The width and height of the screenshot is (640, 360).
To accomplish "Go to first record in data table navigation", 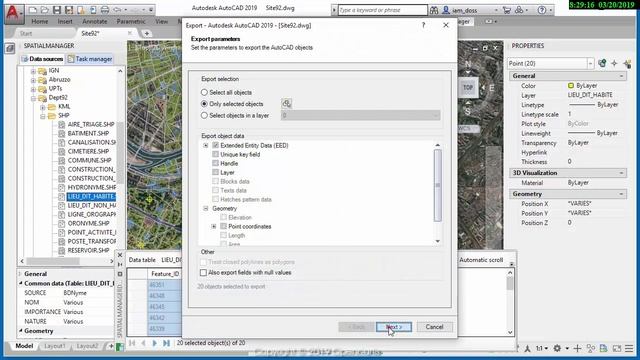I will point(132,343).
